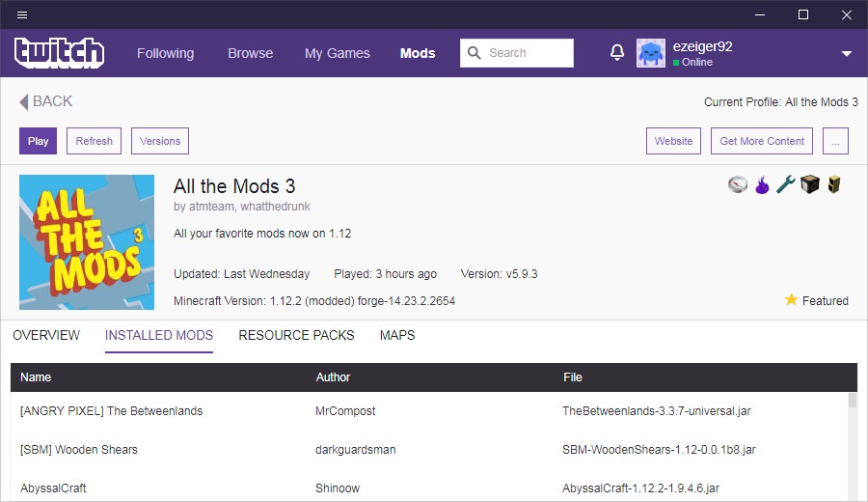Go to the Browse section
Image resolution: width=868 pixels, height=502 pixels.
point(250,53)
